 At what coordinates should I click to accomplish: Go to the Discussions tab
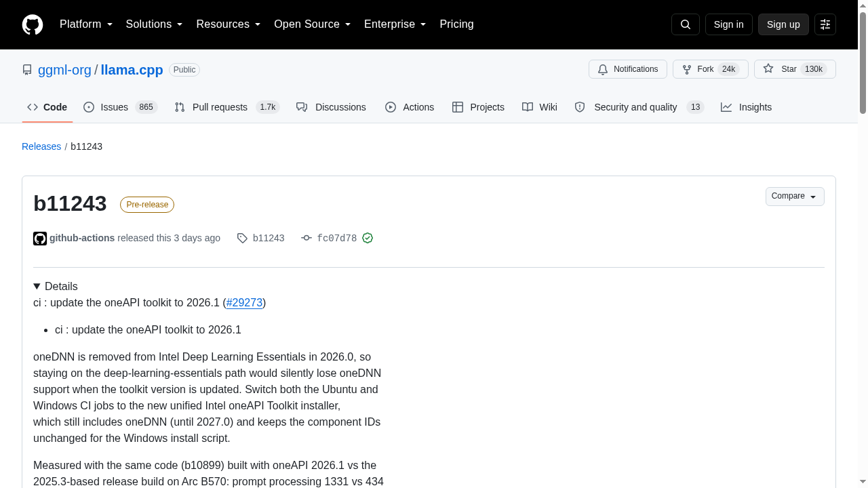tap(331, 107)
